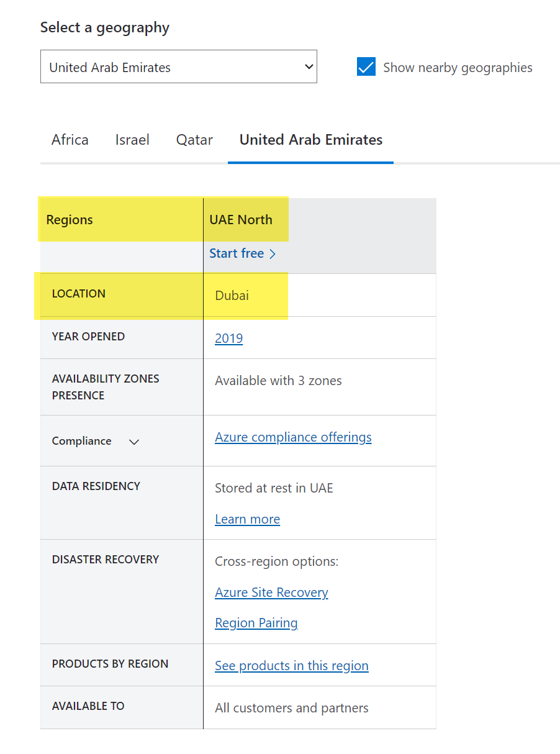Click AVAILABILITY ZONES PRESENCE row label
This screenshot has width=560, height=754.
(x=106, y=387)
